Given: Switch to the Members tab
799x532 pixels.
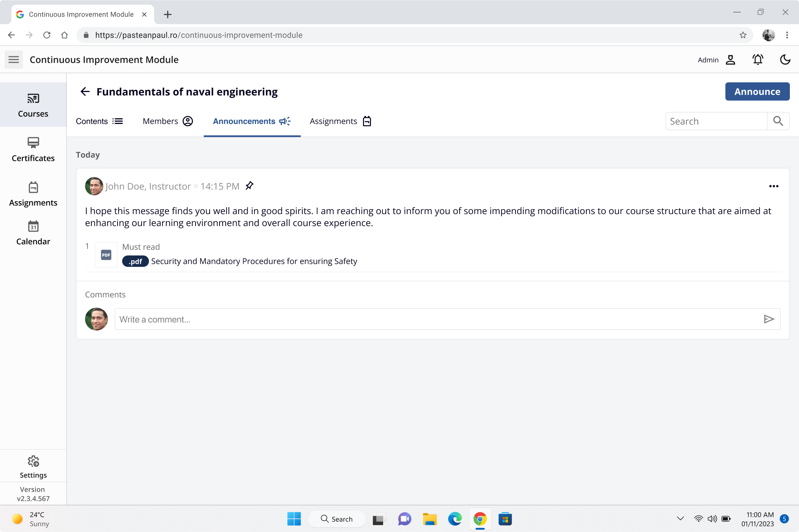Looking at the screenshot, I should [168, 121].
